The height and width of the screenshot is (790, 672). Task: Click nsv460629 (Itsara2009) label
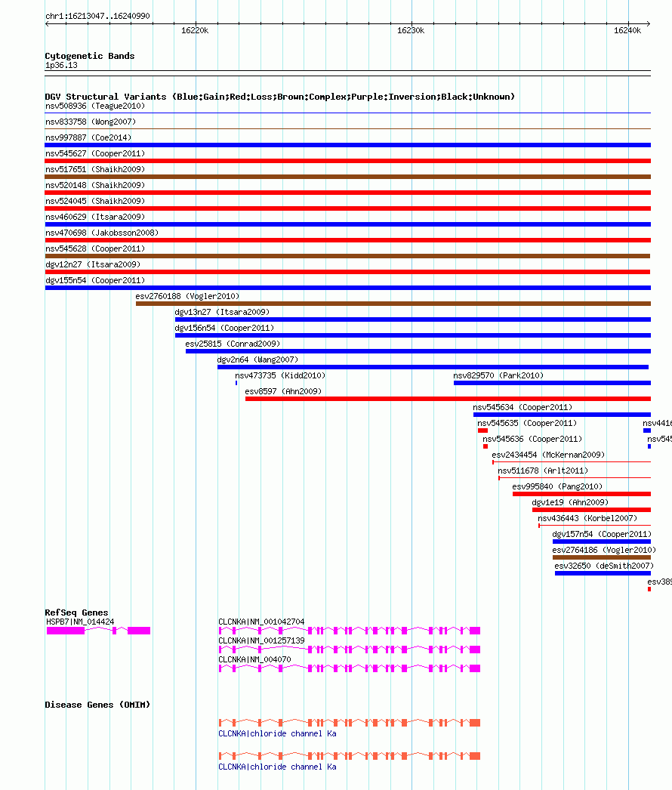point(95,218)
